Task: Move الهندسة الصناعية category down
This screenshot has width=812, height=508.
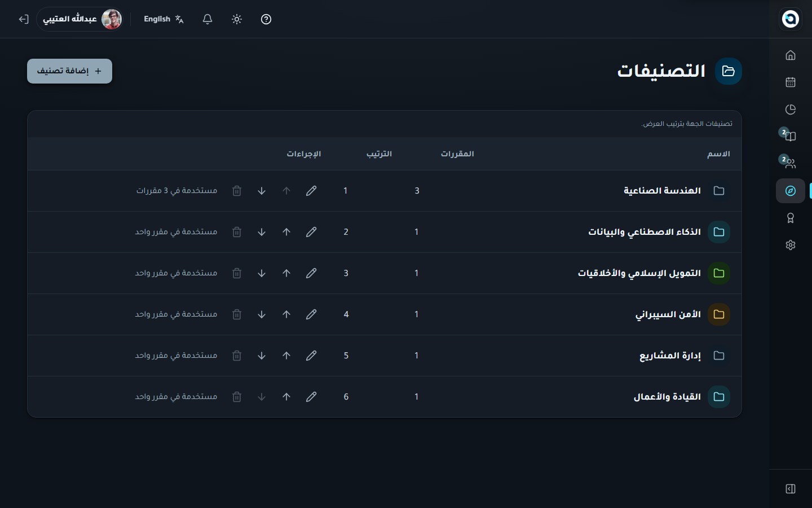Action: (262, 191)
